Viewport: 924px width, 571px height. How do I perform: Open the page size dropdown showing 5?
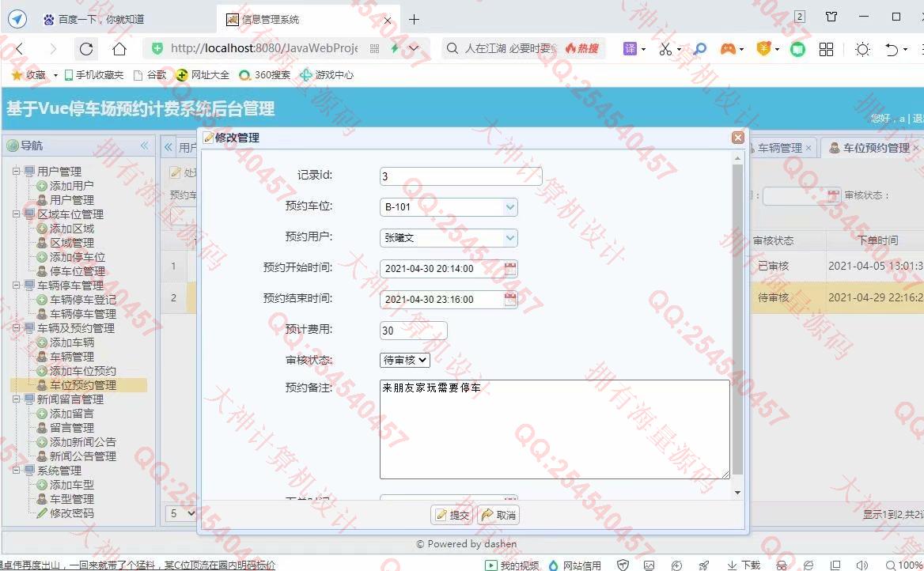(x=181, y=513)
